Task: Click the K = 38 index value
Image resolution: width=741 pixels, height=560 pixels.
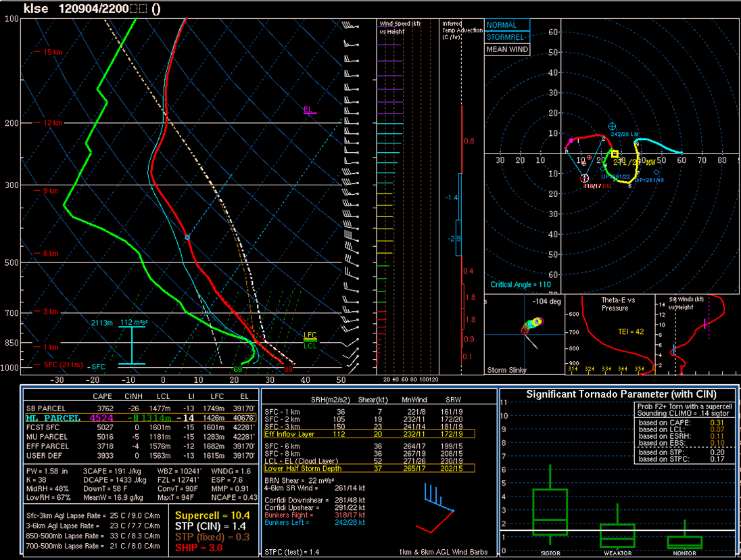Action: [x=37, y=480]
